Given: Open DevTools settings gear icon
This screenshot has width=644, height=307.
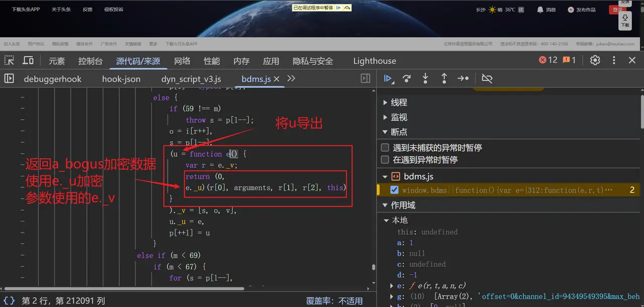Looking at the screenshot, I should pyautogui.click(x=595, y=60).
